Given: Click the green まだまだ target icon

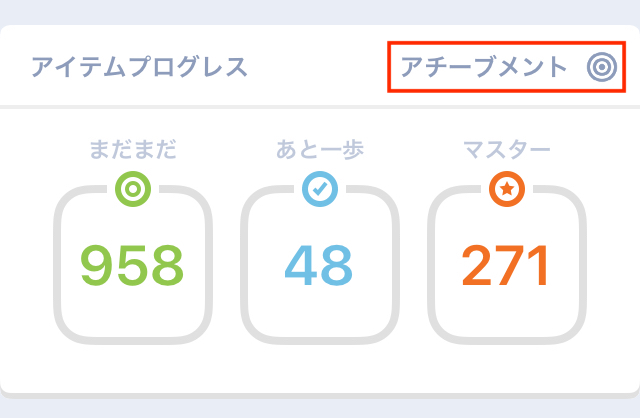Looking at the screenshot, I should click(x=133, y=189).
